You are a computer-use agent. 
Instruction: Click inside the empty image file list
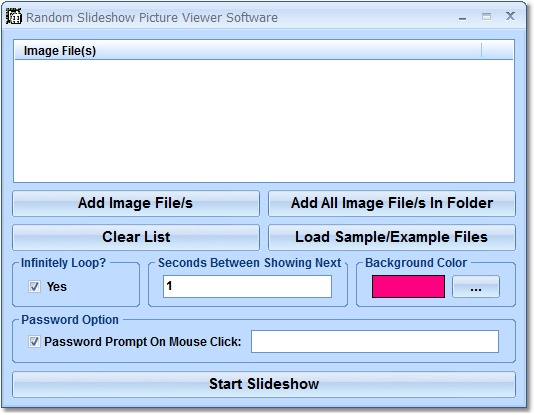click(264, 121)
